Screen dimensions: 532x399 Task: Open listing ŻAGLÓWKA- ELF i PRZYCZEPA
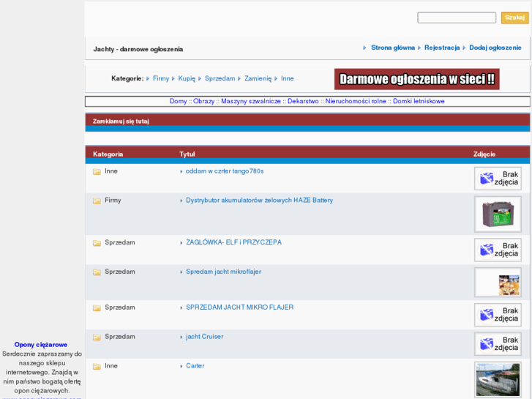(233, 242)
